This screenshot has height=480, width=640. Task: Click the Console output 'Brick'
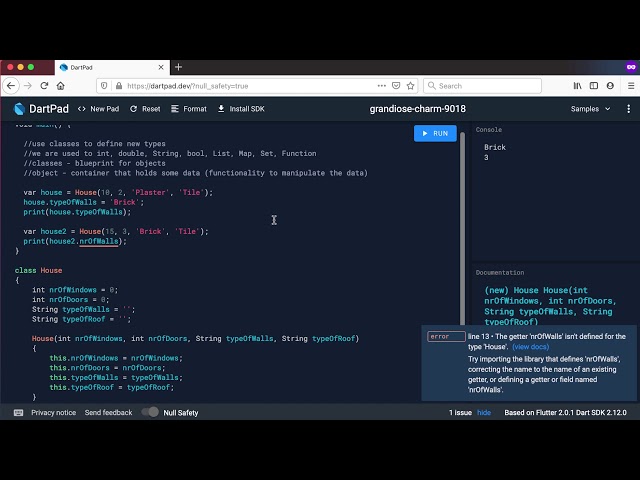[495, 147]
